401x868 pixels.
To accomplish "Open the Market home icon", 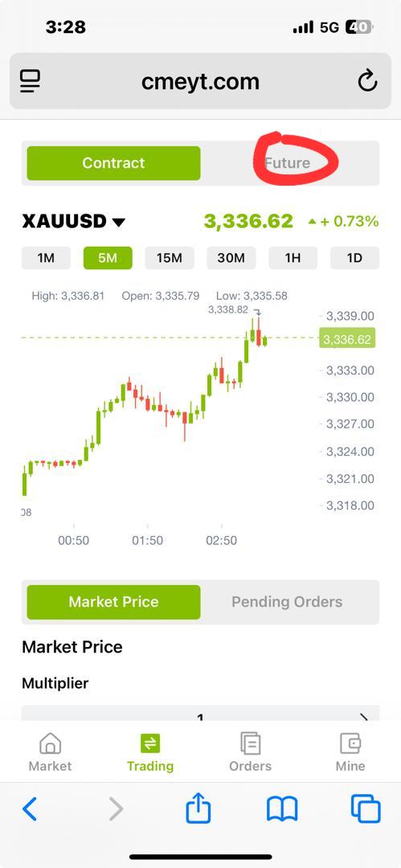I will click(x=51, y=743).
